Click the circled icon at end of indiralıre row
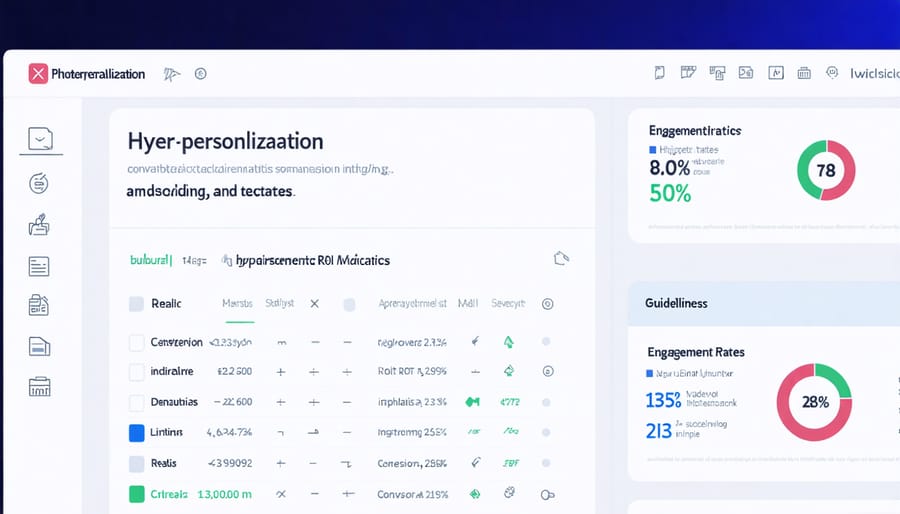 coord(548,371)
